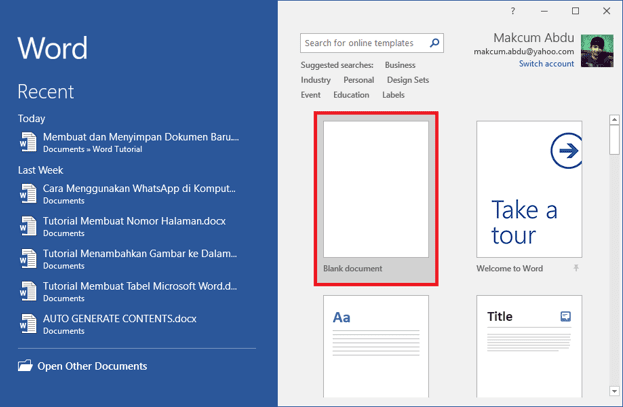623x407 pixels.
Task: Click the open folder icon
Action: (25, 366)
